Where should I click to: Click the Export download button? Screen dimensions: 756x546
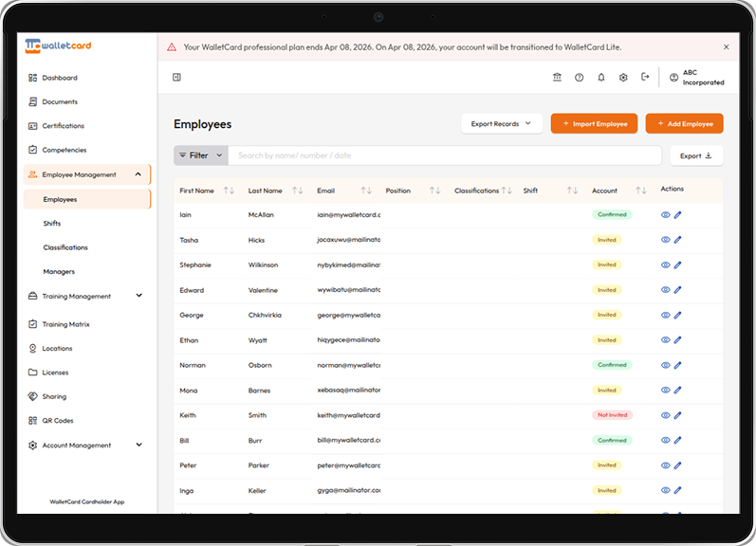(696, 155)
